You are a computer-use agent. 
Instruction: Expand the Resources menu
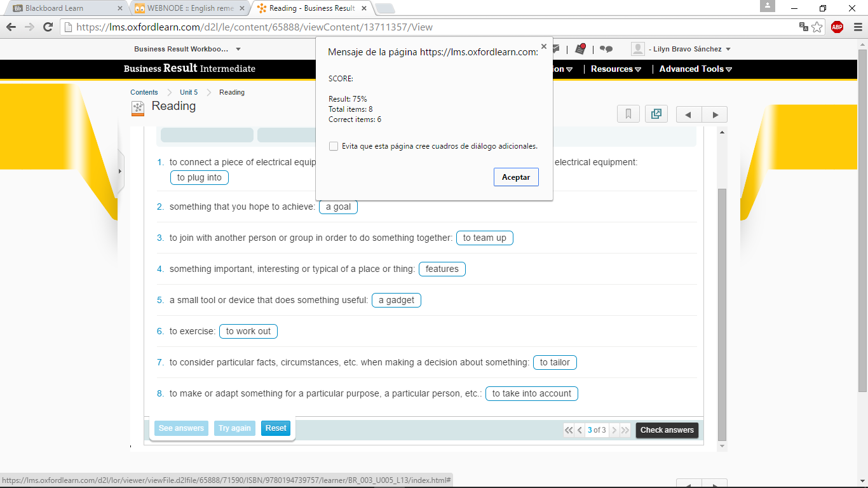pyautogui.click(x=616, y=69)
